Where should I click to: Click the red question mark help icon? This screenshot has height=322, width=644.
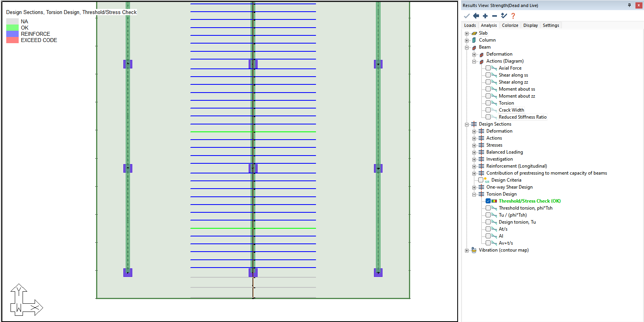[x=513, y=16]
